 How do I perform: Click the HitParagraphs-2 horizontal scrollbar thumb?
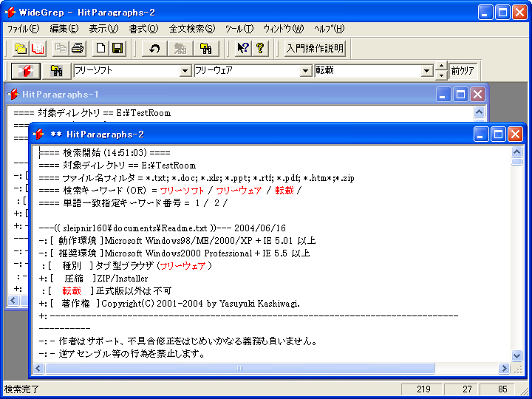point(240,368)
